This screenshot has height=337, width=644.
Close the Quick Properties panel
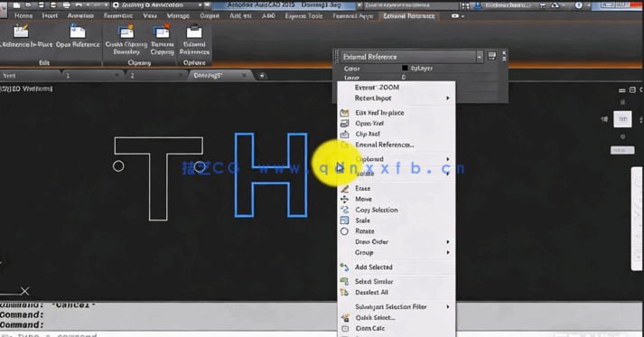pyautogui.click(x=504, y=53)
